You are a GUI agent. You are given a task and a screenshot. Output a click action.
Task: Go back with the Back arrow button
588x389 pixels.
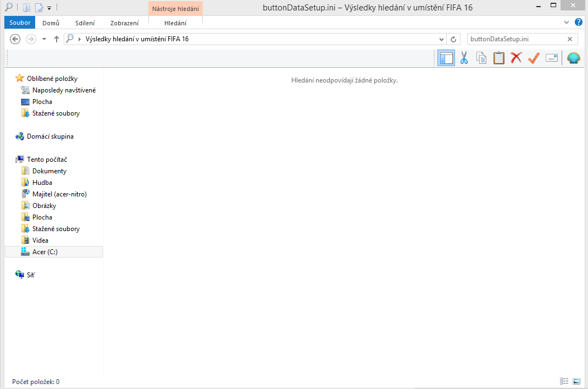pyautogui.click(x=15, y=39)
